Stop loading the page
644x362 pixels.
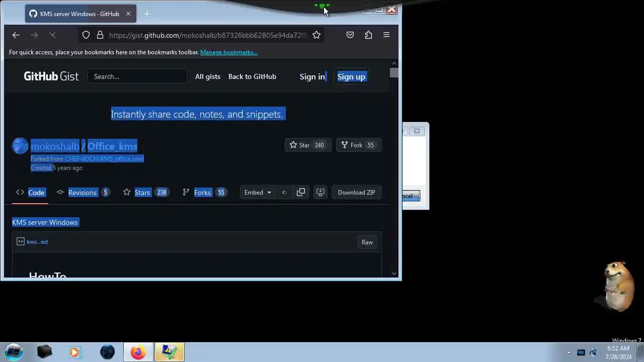[x=52, y=35]
